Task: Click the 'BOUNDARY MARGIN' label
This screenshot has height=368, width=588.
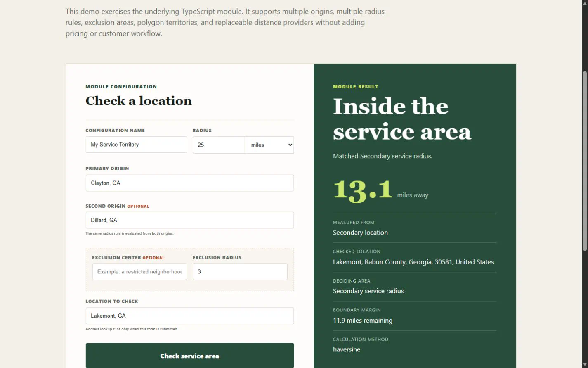Action: 357,310
